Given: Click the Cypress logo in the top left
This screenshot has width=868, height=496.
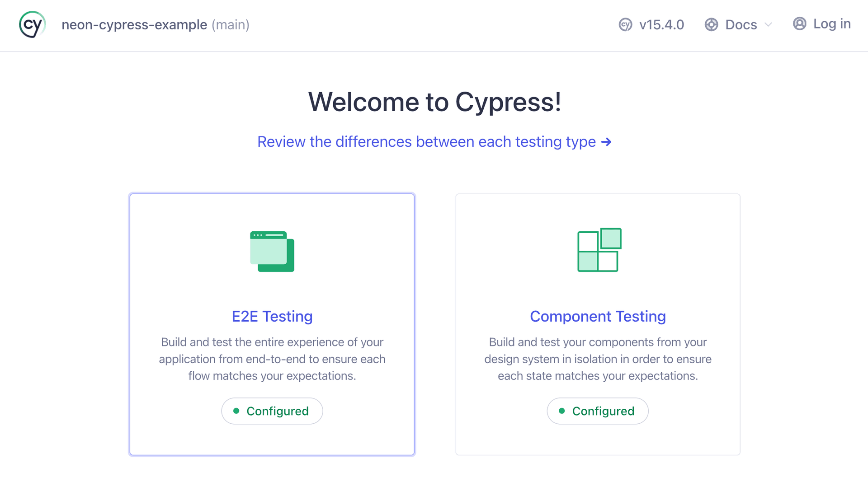Looking at the screenshot, I should (32, 24).
